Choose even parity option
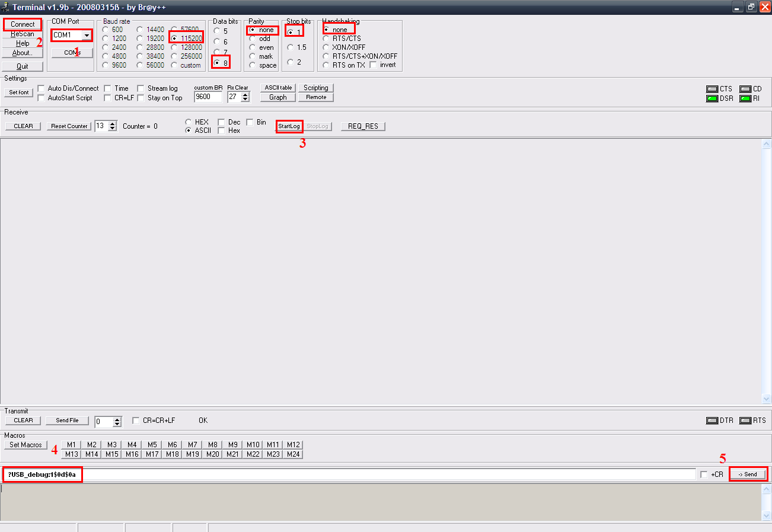Screen dimensions: 772x532 pos(253,47)
